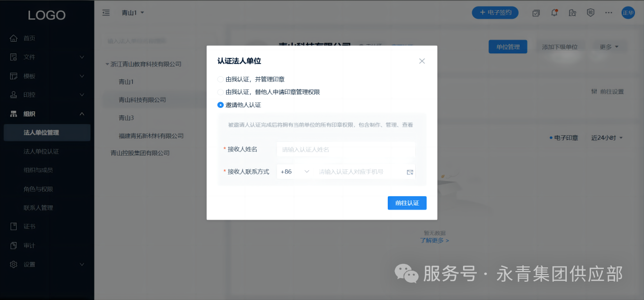Open the 近24小时 time range dropdown
The image size is (644, 300).
tap(607, 138)
